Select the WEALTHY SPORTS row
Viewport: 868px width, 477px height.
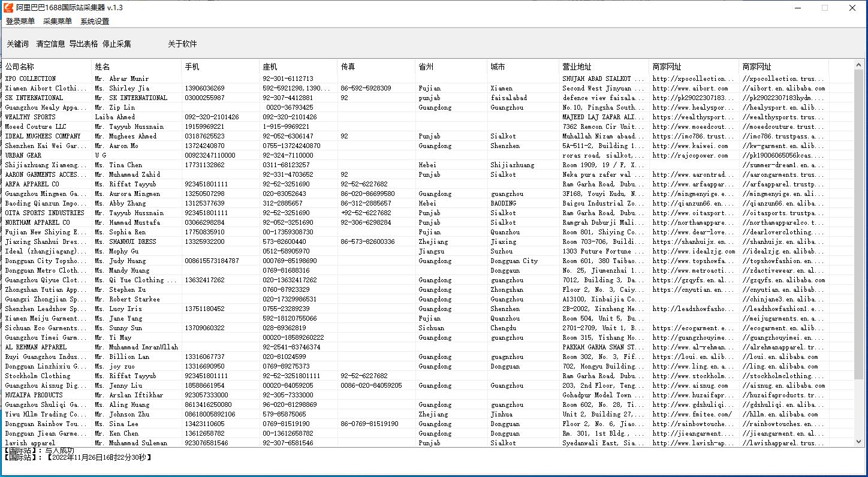pos(428,117)
